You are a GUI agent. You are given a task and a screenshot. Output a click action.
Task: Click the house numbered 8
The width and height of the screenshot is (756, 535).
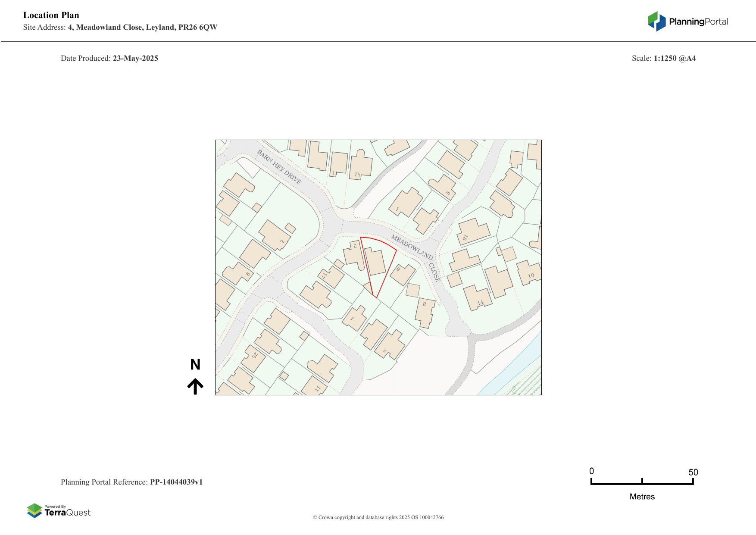coord(425,312)
